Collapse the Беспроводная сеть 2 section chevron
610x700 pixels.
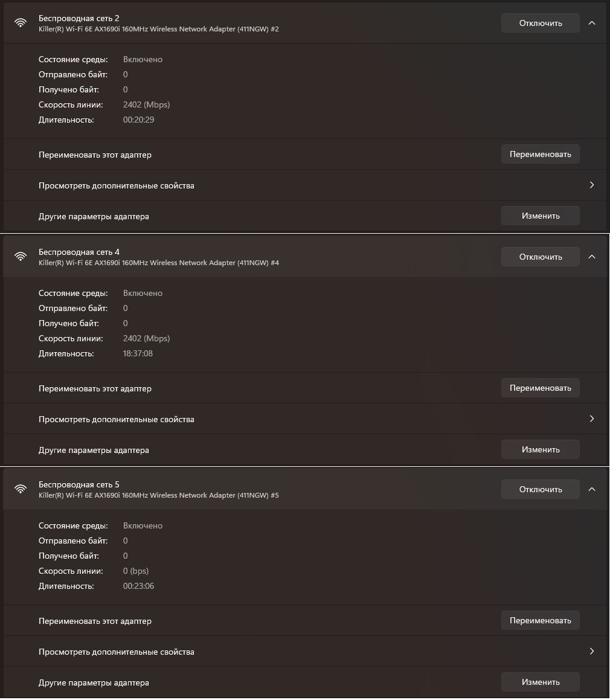point(592,23)
